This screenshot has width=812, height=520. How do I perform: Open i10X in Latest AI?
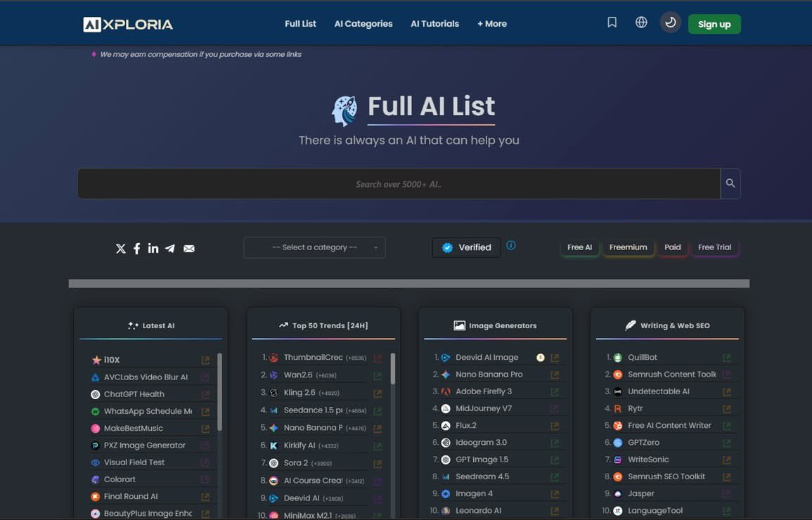point(112,360)
